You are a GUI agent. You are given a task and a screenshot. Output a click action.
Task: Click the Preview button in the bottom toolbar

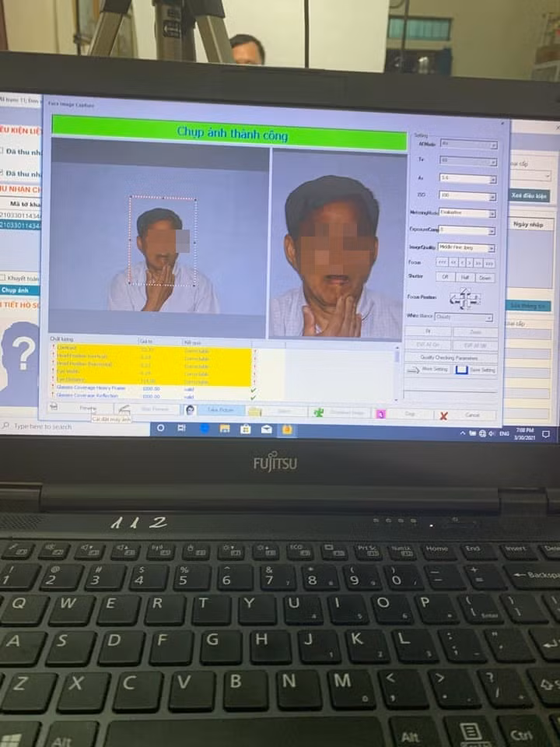coord(88,408)
